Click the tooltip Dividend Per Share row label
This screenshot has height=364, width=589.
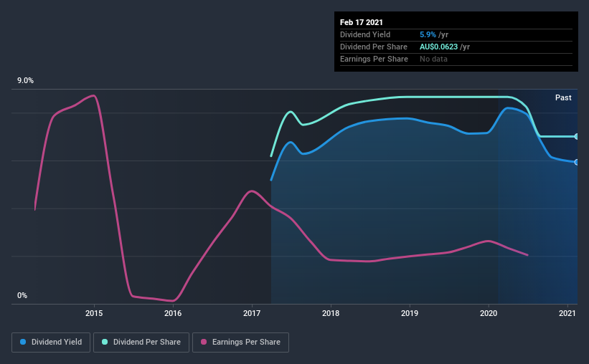tap(373, 47)
